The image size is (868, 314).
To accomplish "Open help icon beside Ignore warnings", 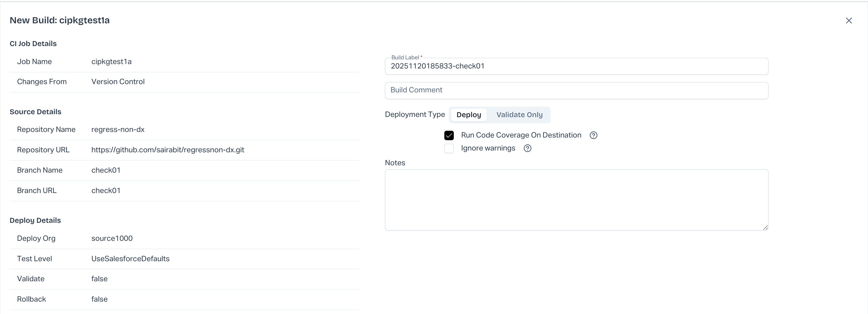I will [527, 148].
